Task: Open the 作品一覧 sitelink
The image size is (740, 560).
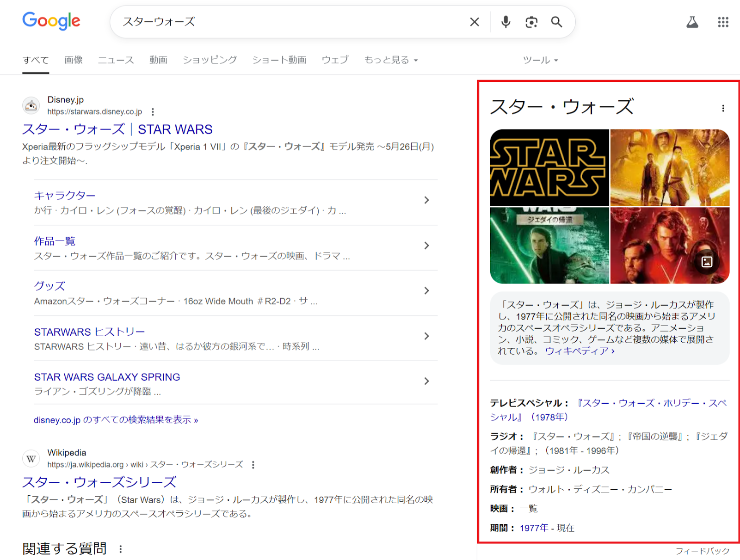Action: [55, 241]
